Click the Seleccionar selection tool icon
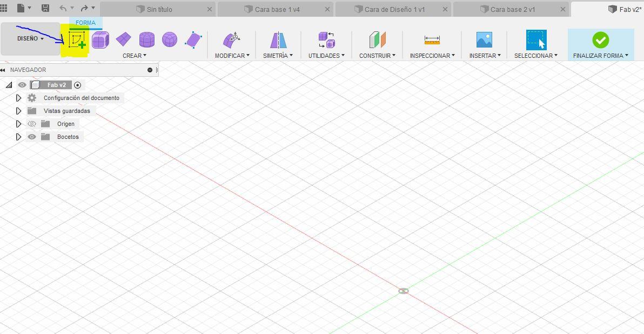Screen dimensions: 644x334 [536, 40]
